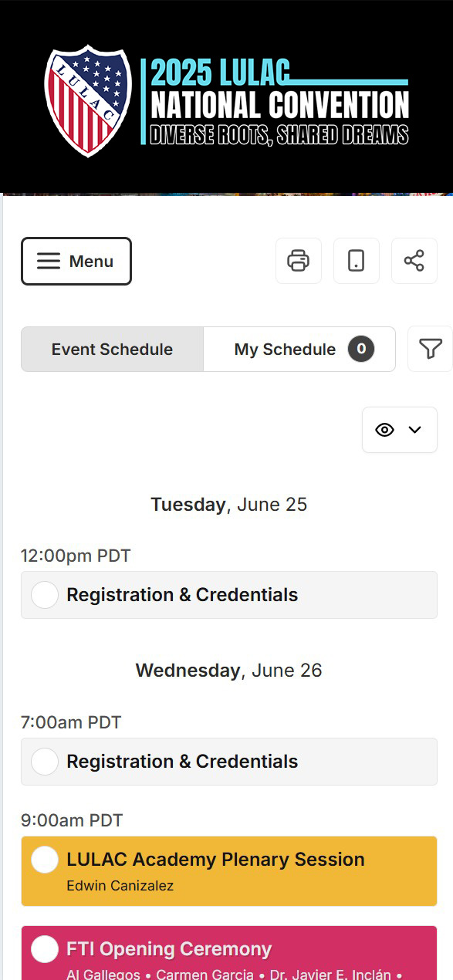The width and height of the screenshot is (453, 980).
Task: Switch to My Schedule tab
Action: [299, 350]
